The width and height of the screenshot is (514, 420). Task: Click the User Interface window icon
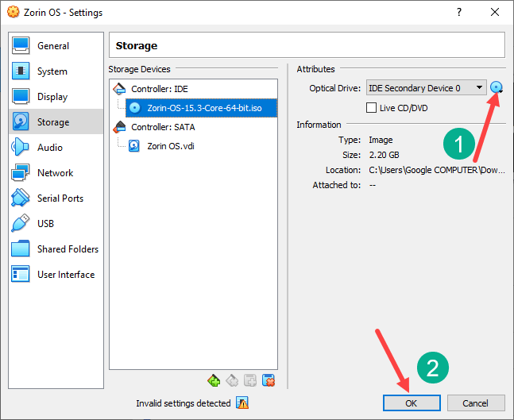(x=21, y=274)
